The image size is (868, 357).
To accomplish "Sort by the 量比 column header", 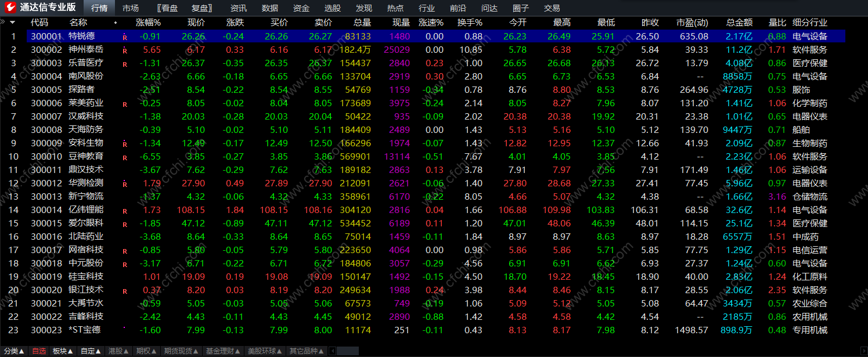I will pyautogui.click(x=777, y=23).
